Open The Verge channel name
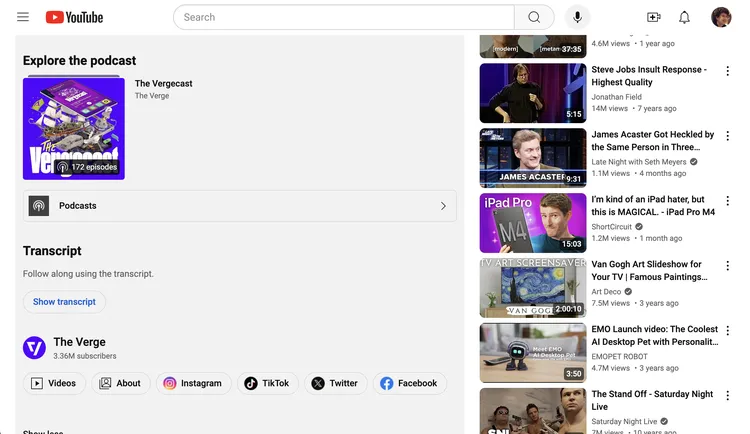 [79, 342]
